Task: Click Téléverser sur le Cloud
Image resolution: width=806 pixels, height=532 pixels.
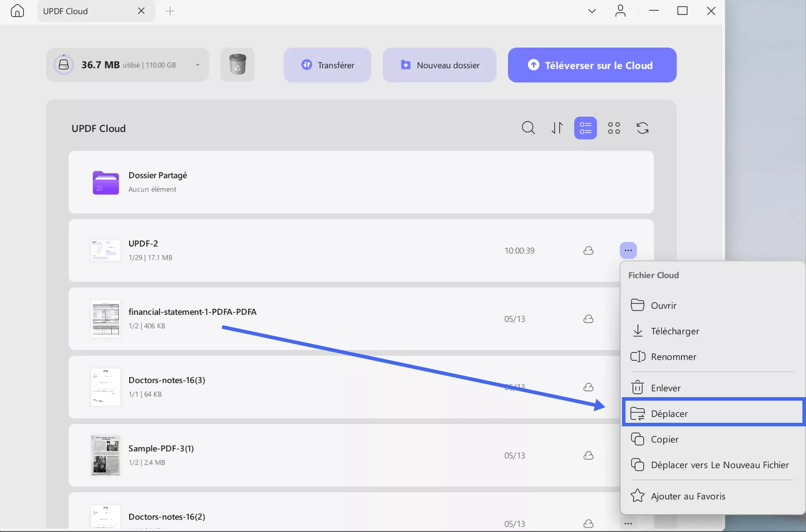Action: click(x=592, y=65)
